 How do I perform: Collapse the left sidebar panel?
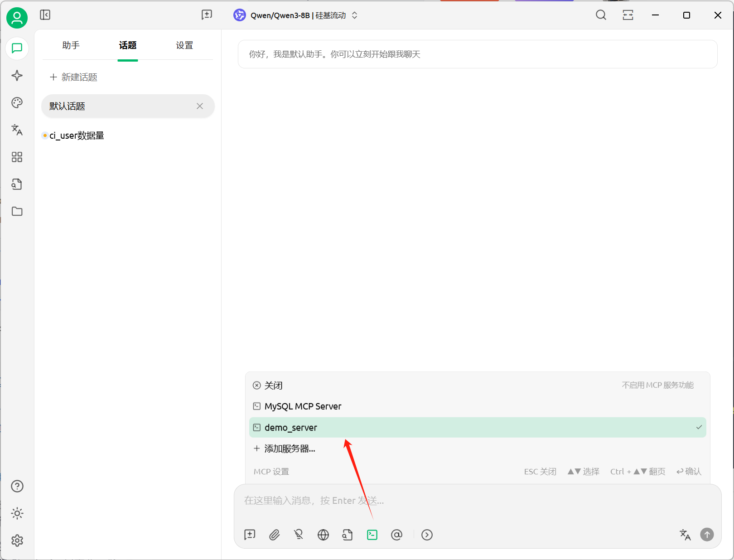[45, 15]
